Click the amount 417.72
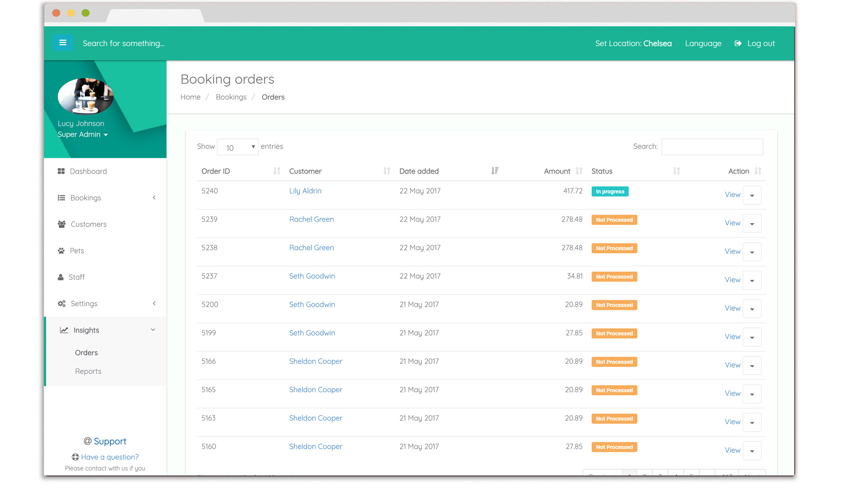 (573, 191)
